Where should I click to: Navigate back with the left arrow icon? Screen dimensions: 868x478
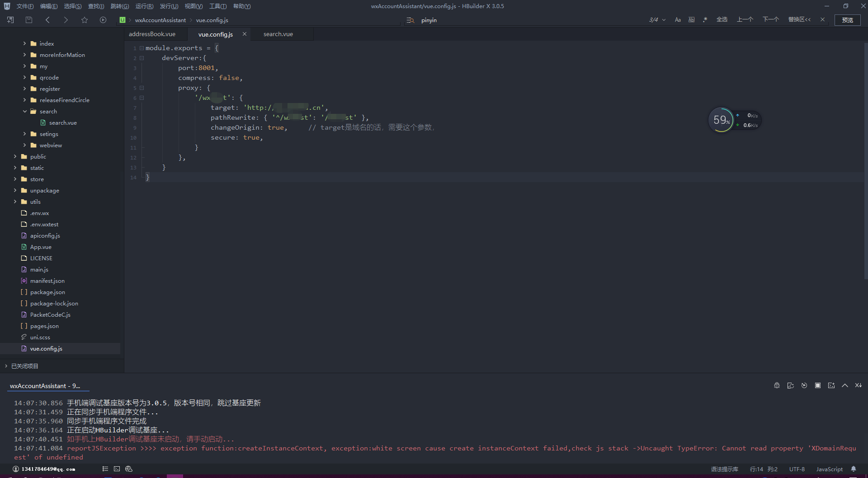pyautogui.click(x=47, y=20)
